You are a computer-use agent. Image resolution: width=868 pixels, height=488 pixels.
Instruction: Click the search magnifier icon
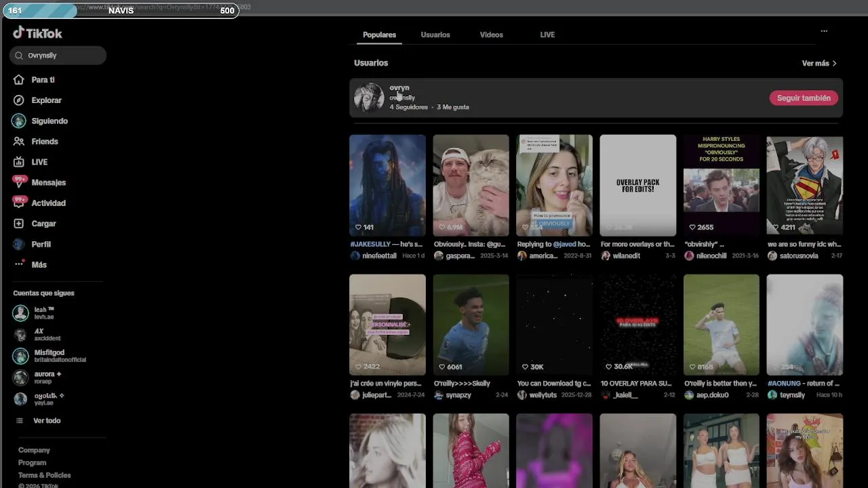tap(19, 56)
